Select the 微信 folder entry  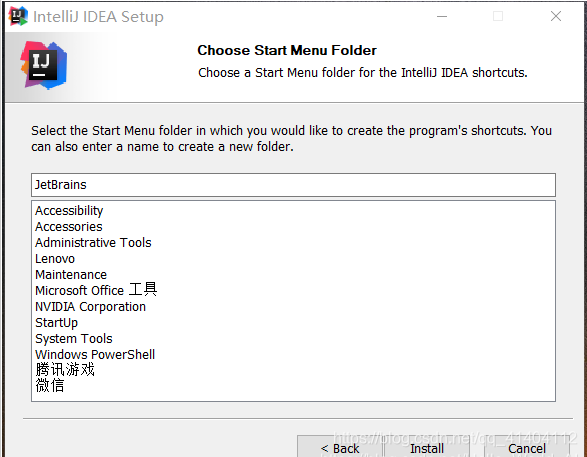50,386
